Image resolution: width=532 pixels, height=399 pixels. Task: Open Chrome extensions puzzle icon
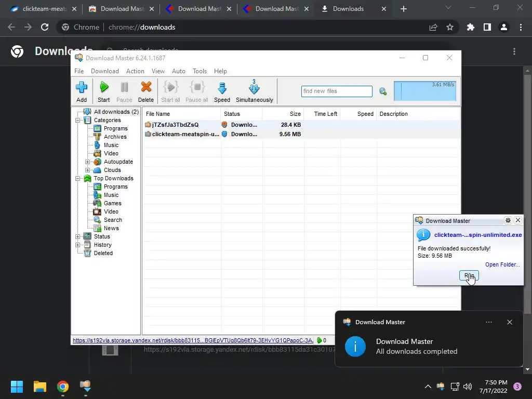471,27
